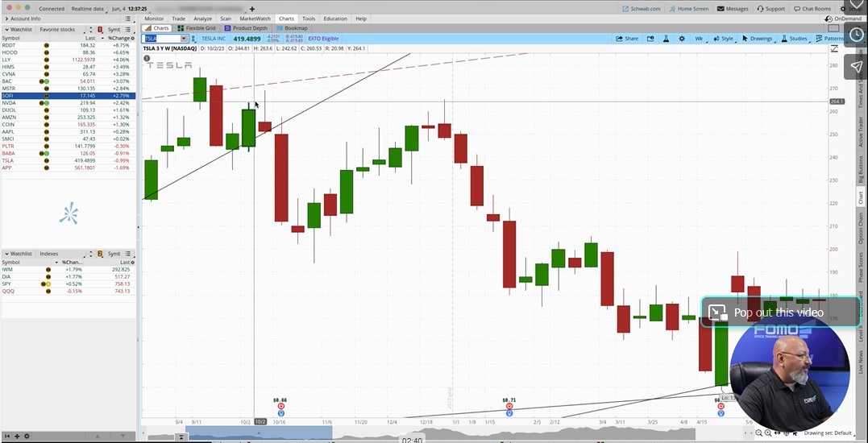Collapse the Favorite stocks Watchlist gadget

[6, 29]
